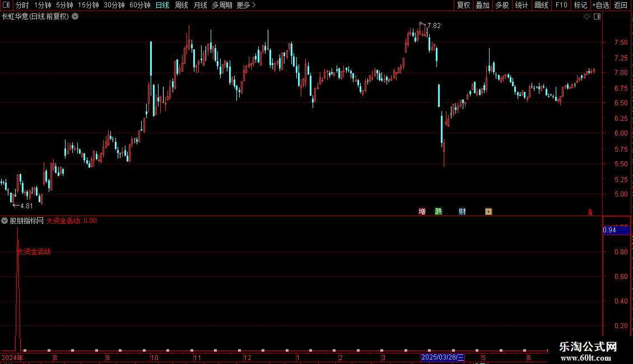
Task: Switch to 月线 monthly chart
Action: 200,5
